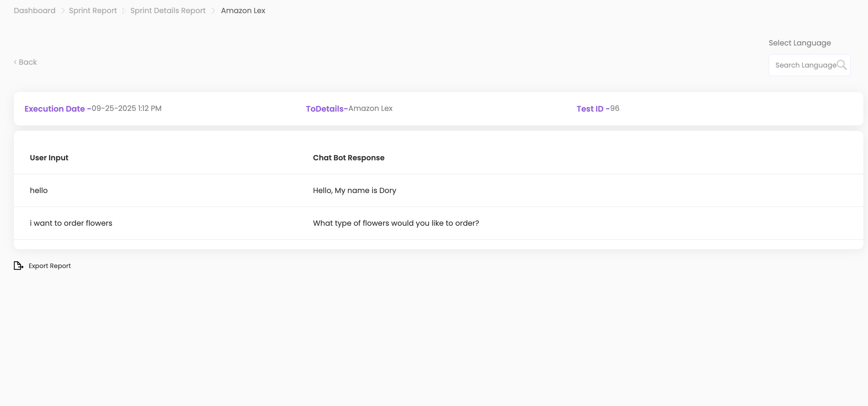Click the Chat Bot Response column header

coord(349,158)
